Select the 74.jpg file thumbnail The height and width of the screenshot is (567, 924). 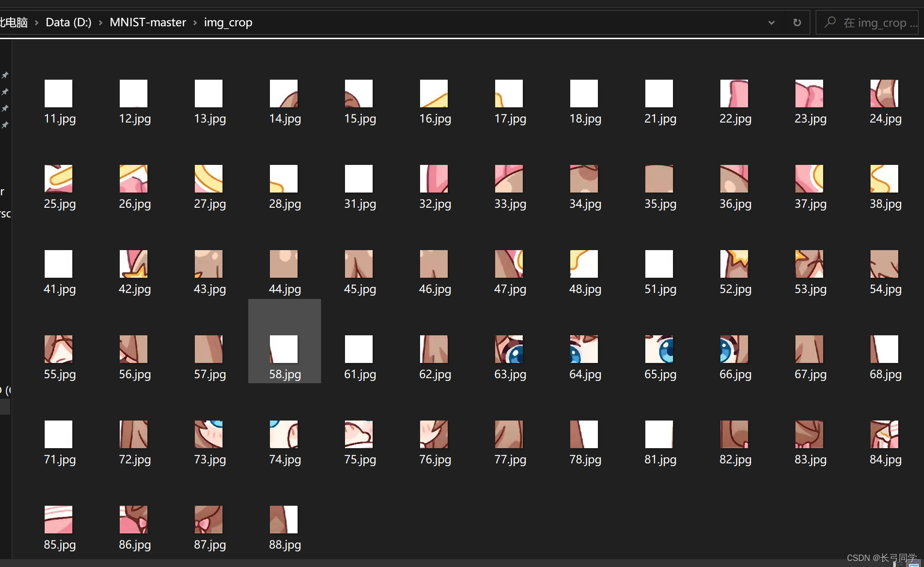[284, 434]
